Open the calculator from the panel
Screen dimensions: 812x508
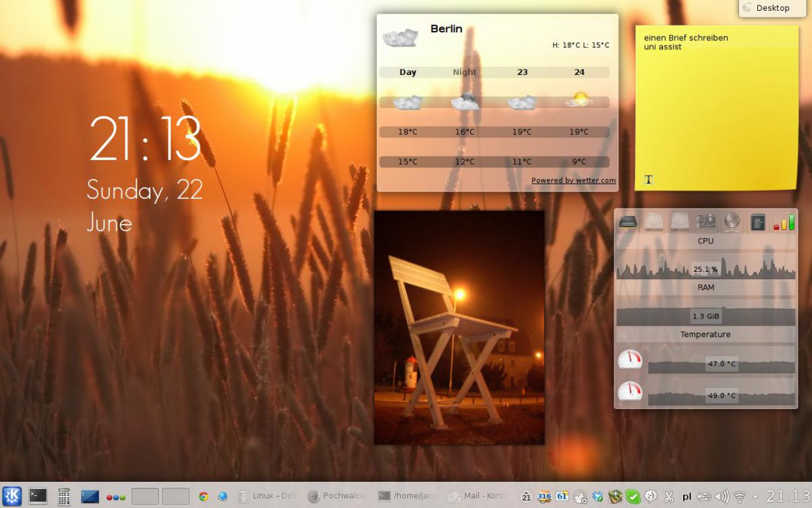click(x=64, y=497)
